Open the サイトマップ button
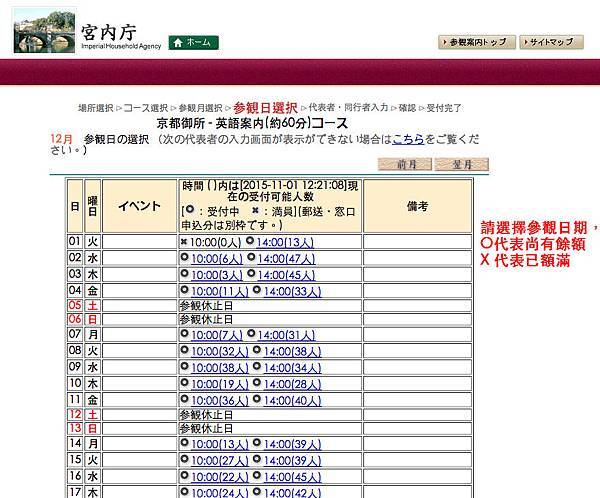The image size is (600, 498). (551, 42)
